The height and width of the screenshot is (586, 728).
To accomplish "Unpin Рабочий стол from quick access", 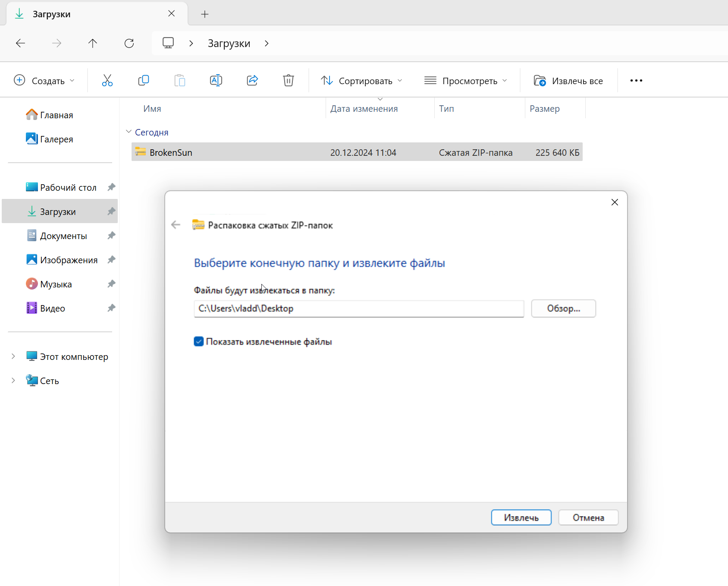I will [x=111, y=187].
